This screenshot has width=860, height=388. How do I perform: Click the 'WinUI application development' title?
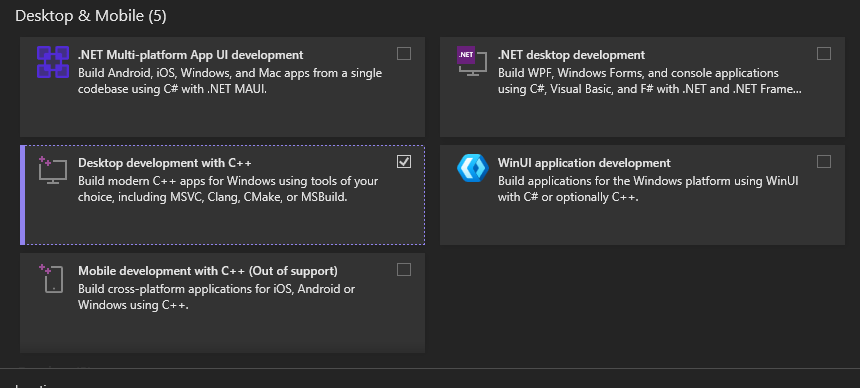tap(584, 163)
